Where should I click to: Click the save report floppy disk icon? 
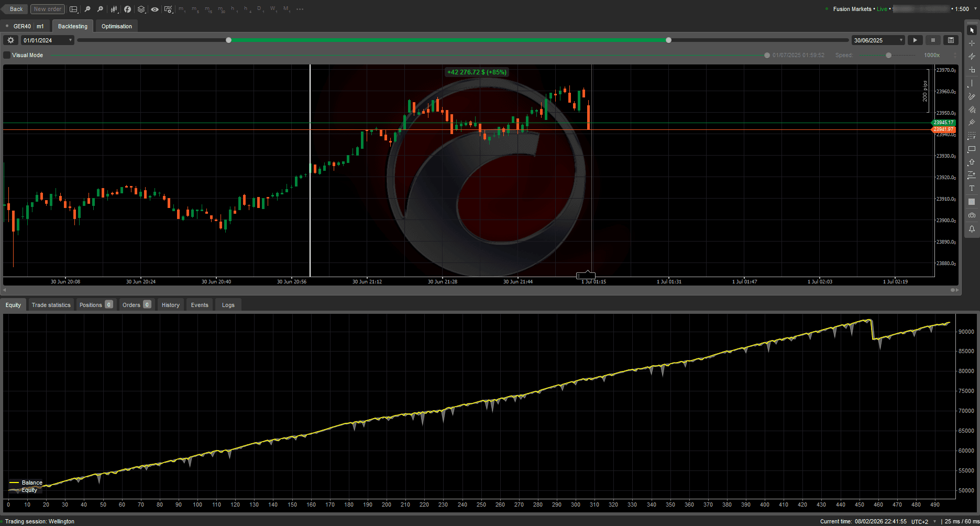pyautogui.click(x=951, y=40)
